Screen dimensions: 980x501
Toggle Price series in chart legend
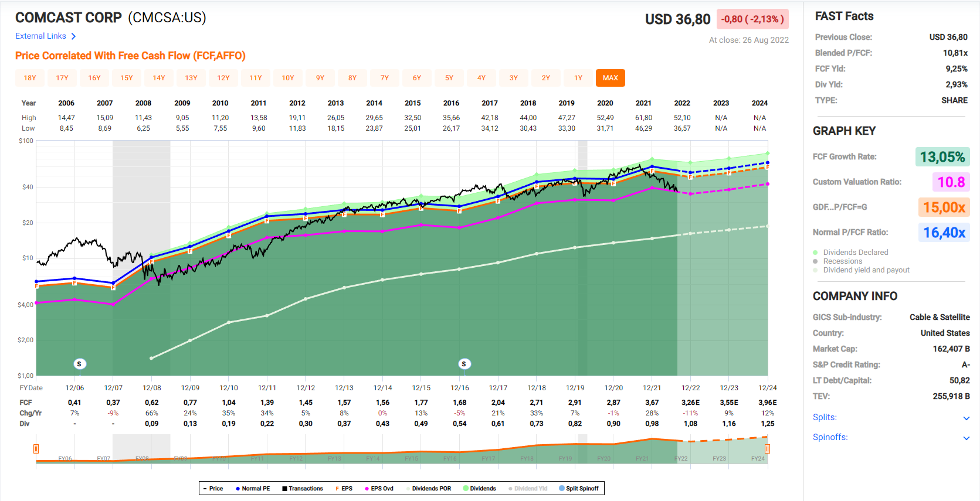pos(213,488)
